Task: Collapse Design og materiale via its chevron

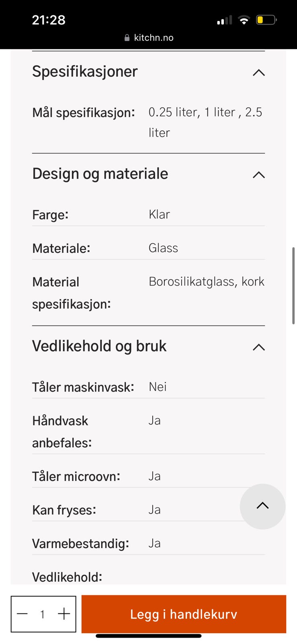Action: point(259,175)
